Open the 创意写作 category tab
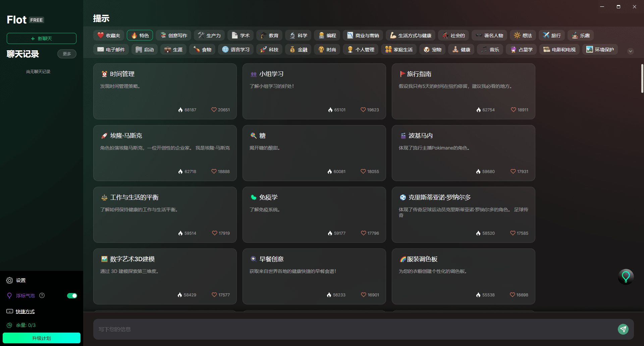Image resolution: width=644 pixels, height=346 pixels. pyautogui.click(x=173, y=35)
